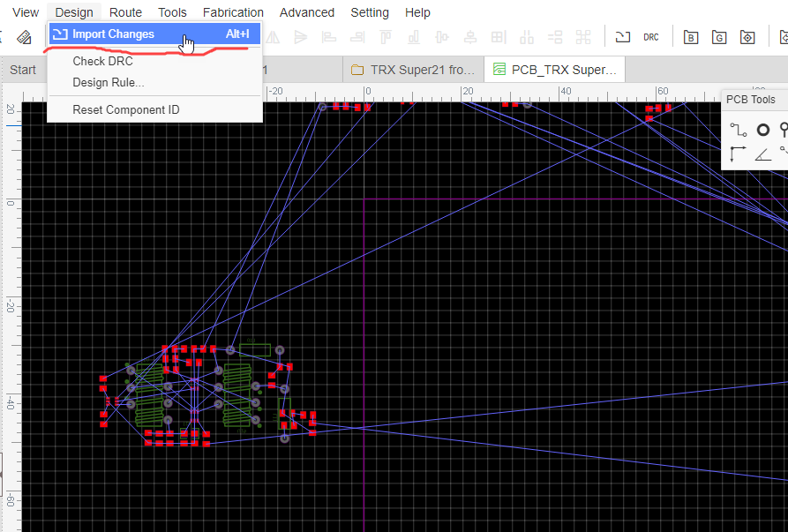Switch to TRX Super21 project folder tab
This screenshot has height=532, width=788.
click(x=413, y=70)
